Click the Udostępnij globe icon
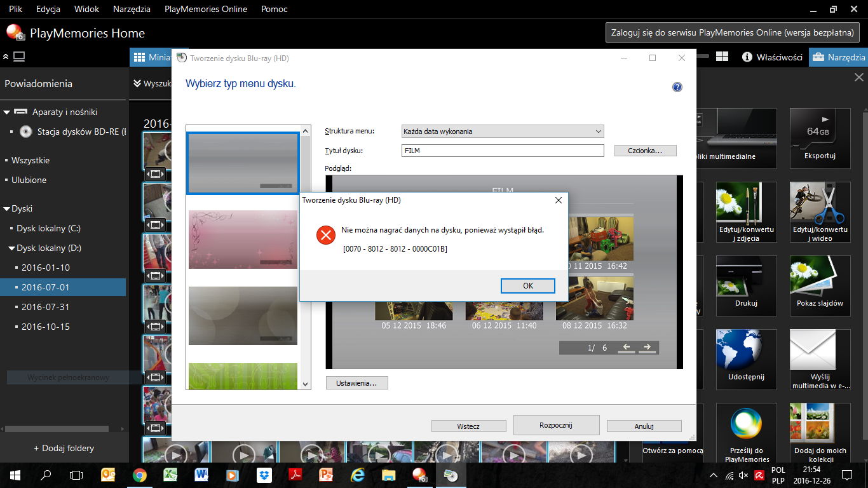The image size is (868, 488). click(x=746, y=352)
